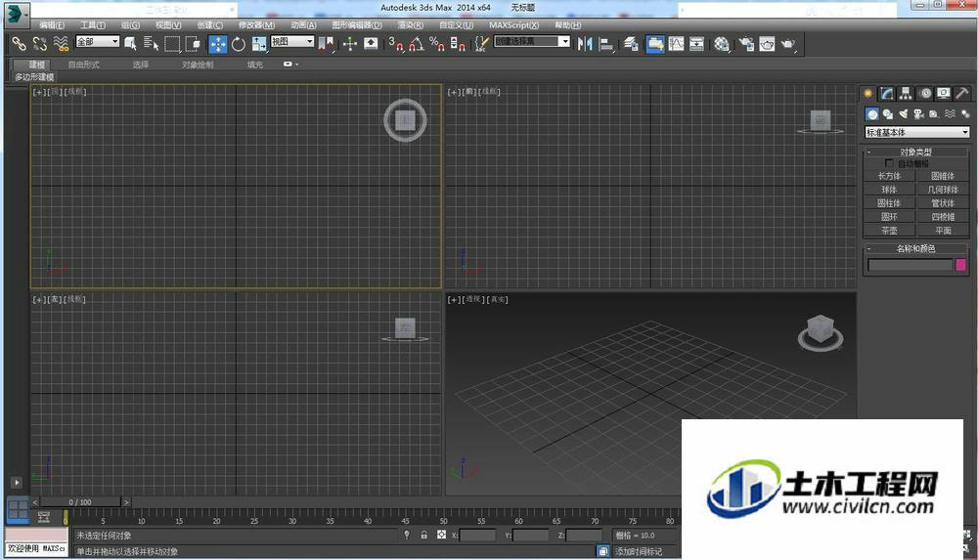
Task: Click the object name input field
Action: click(x=910, y=265)
